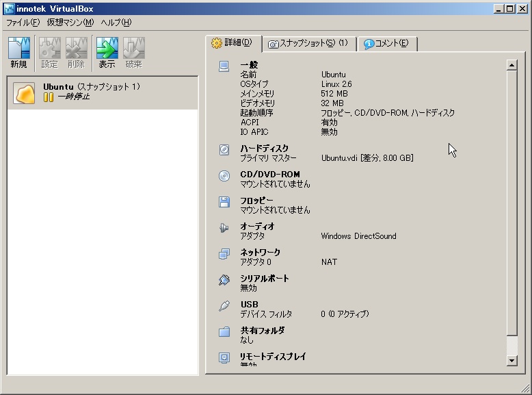532x395 pixels.
Task: Select Ubuntu (スナップショット 1) in VM list
Action: click(x=103, y=92)
